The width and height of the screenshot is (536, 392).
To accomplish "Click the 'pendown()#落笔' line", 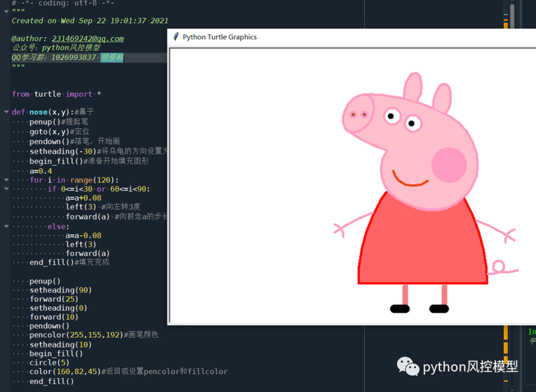I will point(74,141).
